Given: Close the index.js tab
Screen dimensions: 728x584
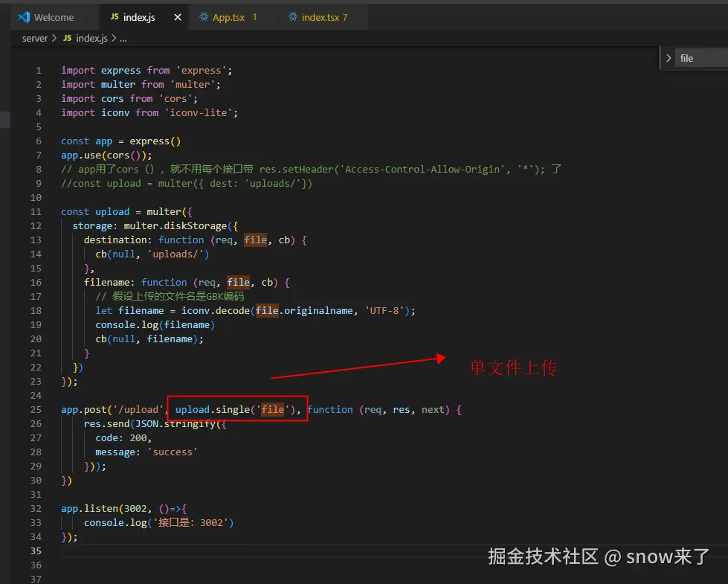Looking at the screenshot, I should (x=178, y=17).
